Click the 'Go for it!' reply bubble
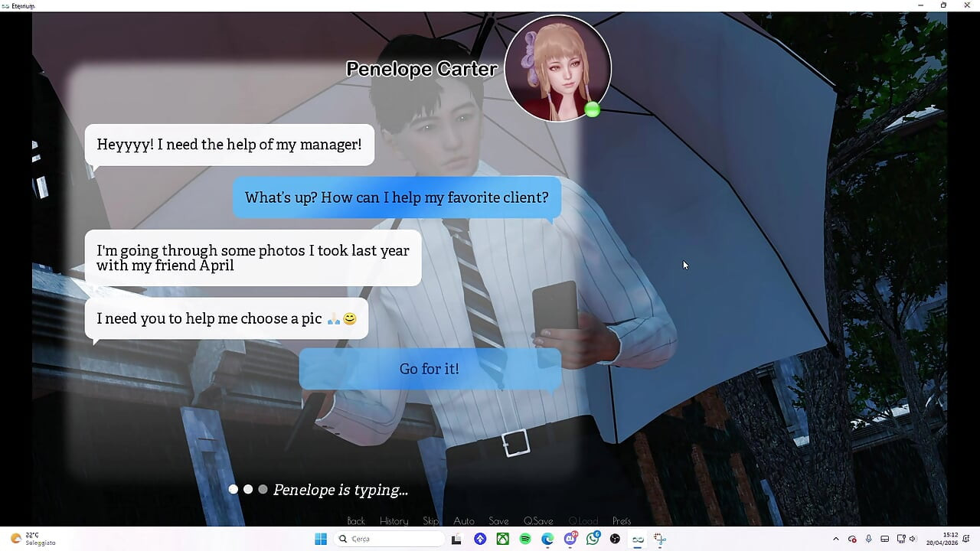This screenshot has height=551, width=980. pos(430,369)
